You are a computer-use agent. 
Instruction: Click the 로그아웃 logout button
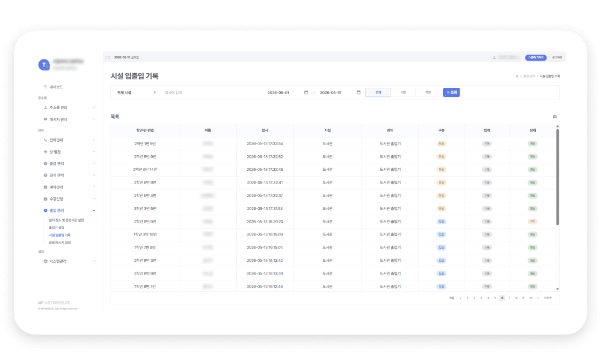pos(557,57)
